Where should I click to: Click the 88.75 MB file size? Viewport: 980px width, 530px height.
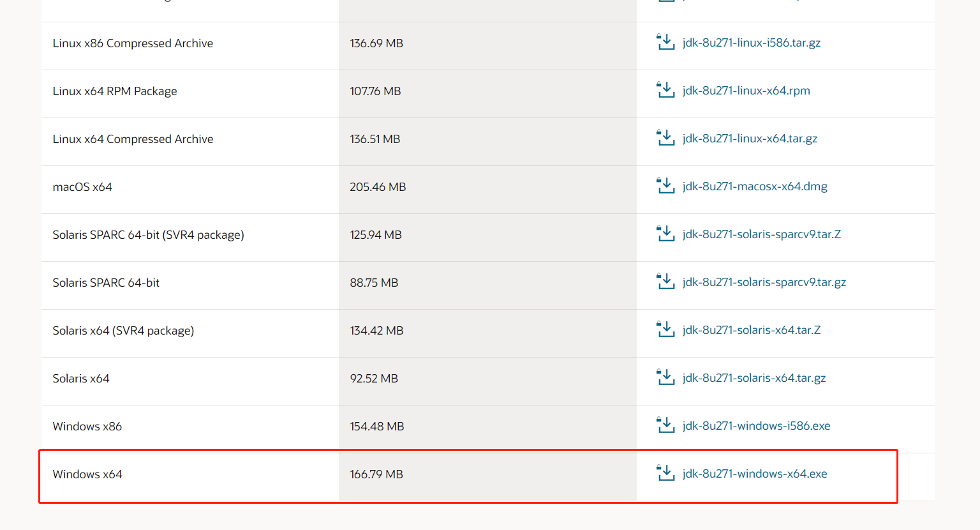[x=374, y=283]
